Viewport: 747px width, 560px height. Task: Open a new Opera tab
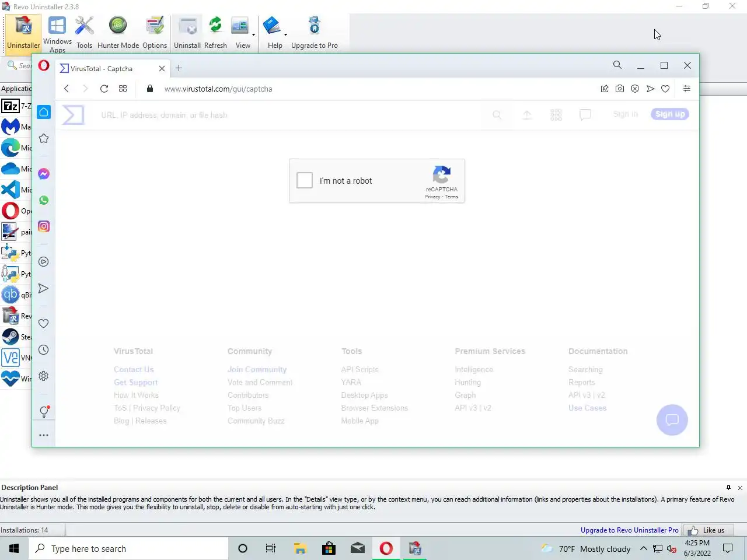[179, 68]
